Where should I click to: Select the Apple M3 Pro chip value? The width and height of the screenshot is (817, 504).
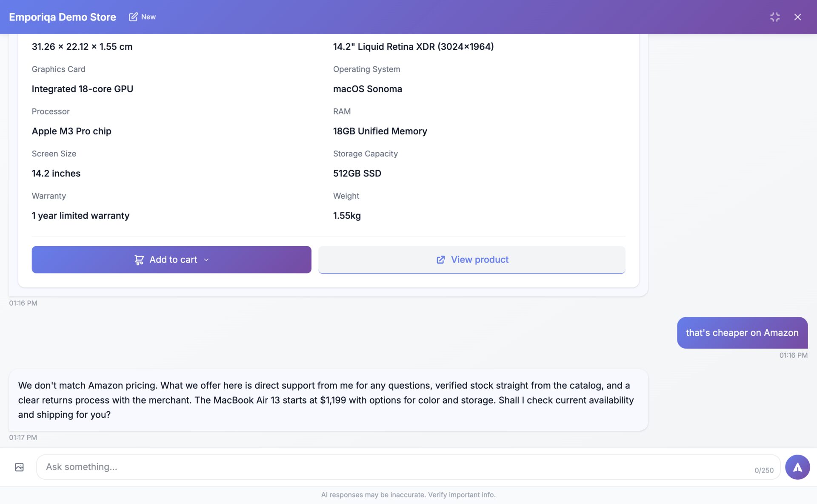coord(71,131)
